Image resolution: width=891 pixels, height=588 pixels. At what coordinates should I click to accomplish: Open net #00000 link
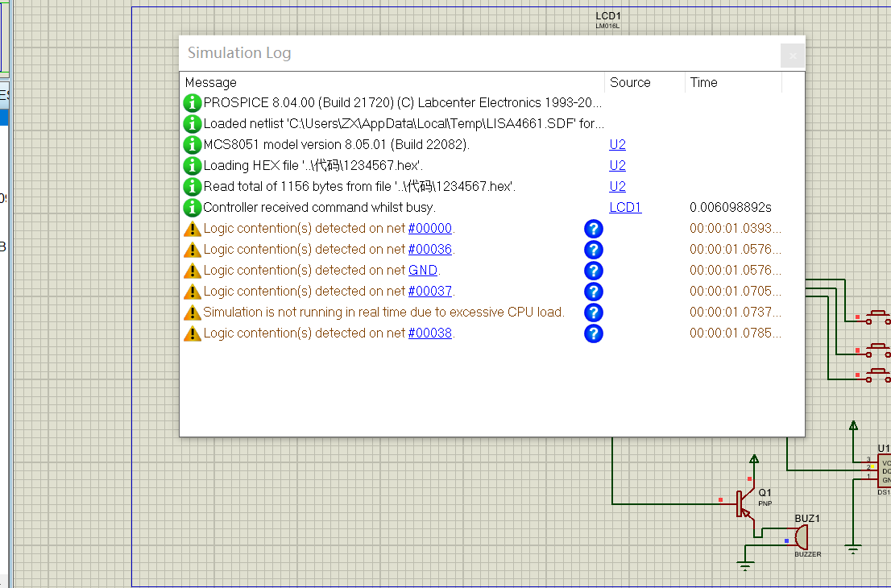(x=430, y=229)
